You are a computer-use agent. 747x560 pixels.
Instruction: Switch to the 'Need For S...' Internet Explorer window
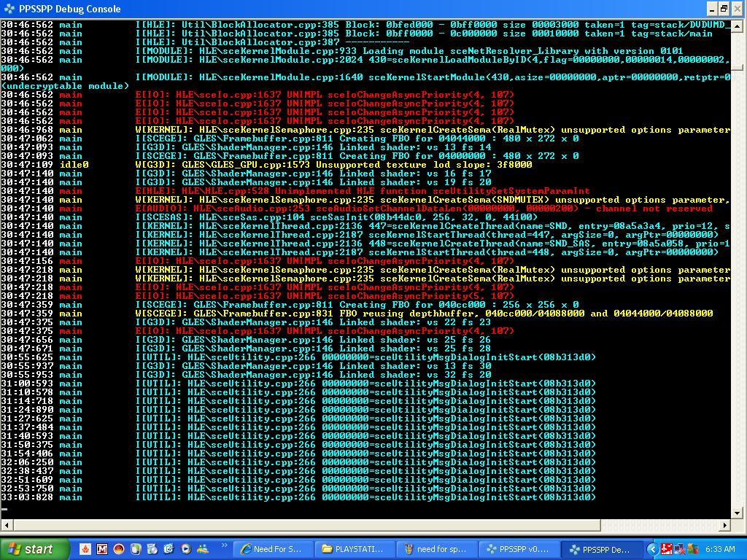tap(271, 549)
